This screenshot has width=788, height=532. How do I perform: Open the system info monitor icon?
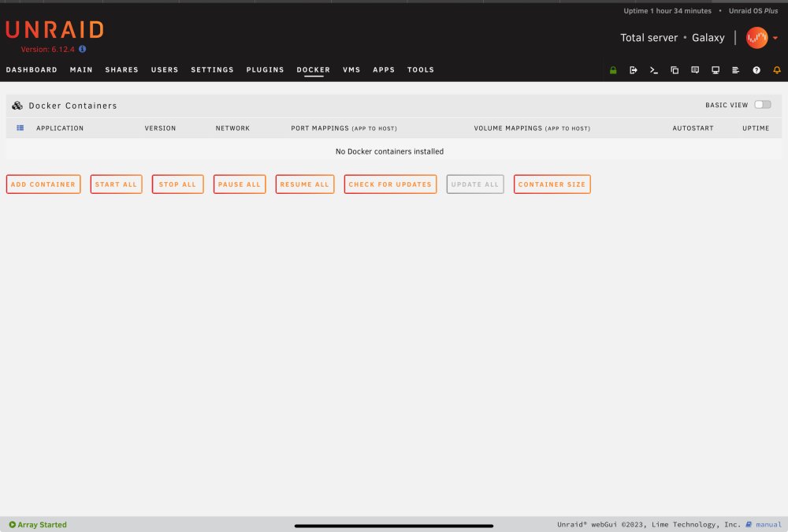(x=716, y=70)
